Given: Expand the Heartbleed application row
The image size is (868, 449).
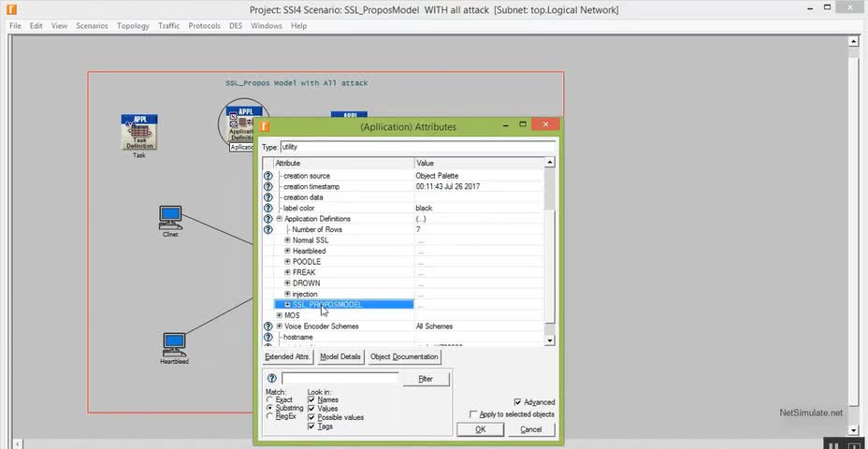Looking at the screenshot, I should [x=287, y=251].
